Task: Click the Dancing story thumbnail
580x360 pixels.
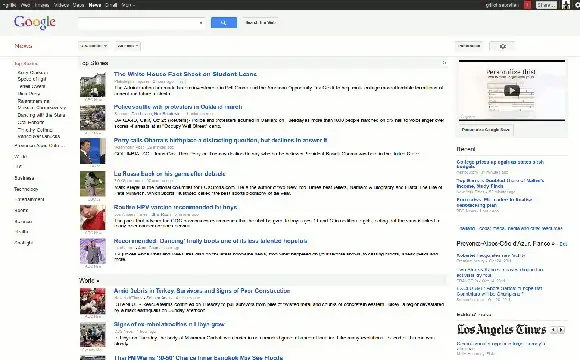Action: 92,251
